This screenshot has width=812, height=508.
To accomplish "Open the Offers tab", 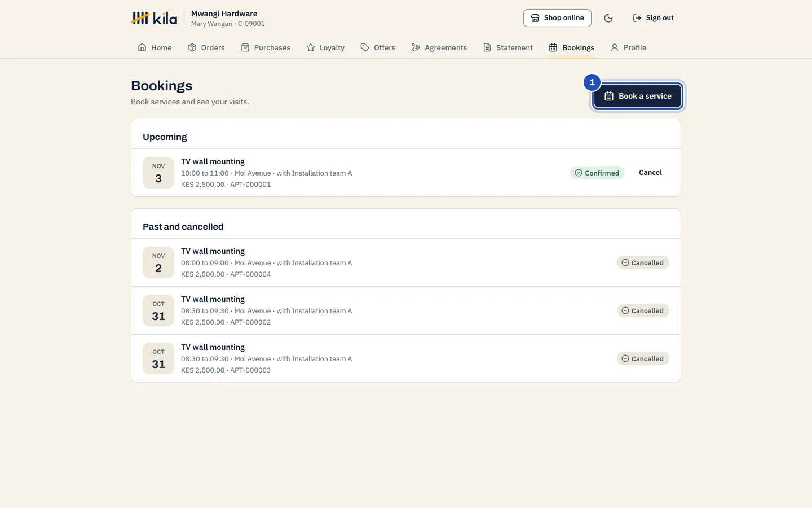I will point(378,47).
